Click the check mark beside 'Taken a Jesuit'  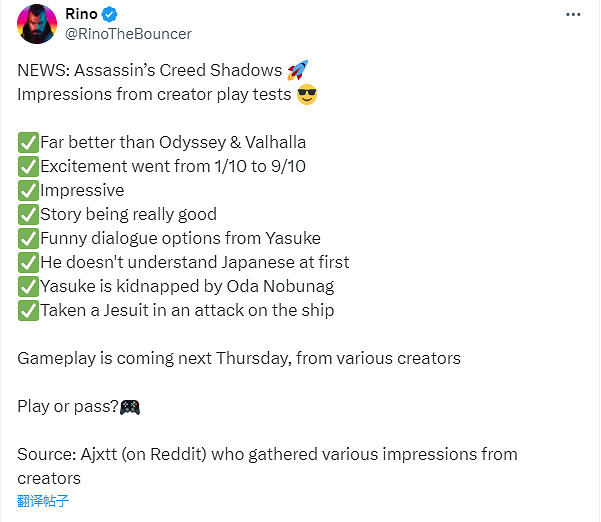pos(28,310)
